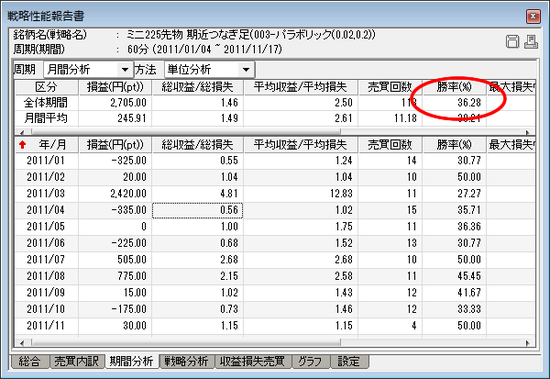Click the print icon
This screenshot has width=550, height=379.
coord(531,42)
